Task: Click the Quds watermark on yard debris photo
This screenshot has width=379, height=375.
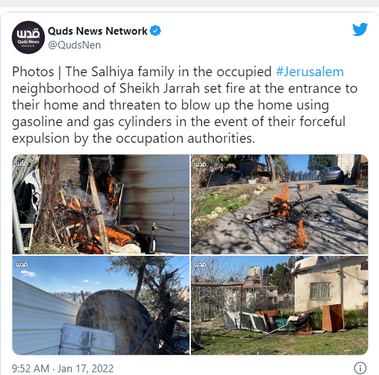Action: (200, 264)
